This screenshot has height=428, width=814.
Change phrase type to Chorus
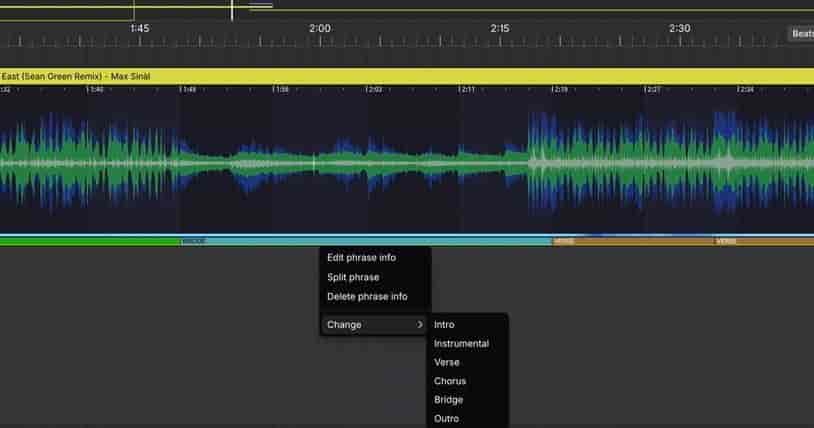click(x=450, y=381)
